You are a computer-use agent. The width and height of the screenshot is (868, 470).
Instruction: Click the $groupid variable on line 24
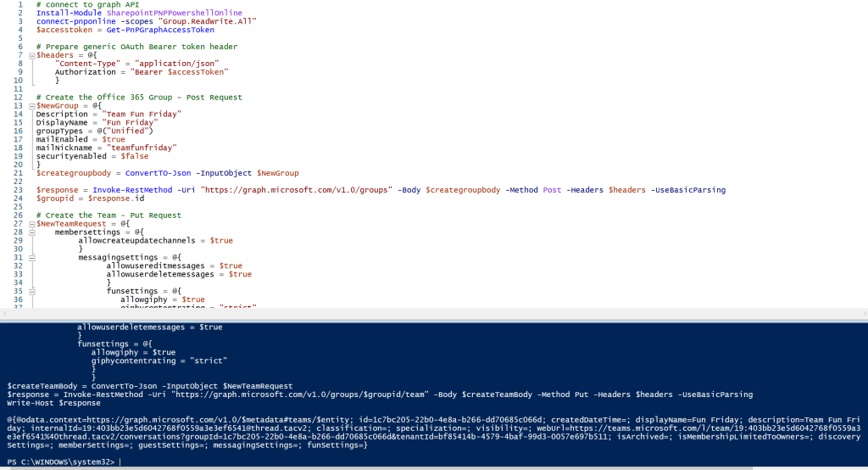click(54, 199)
